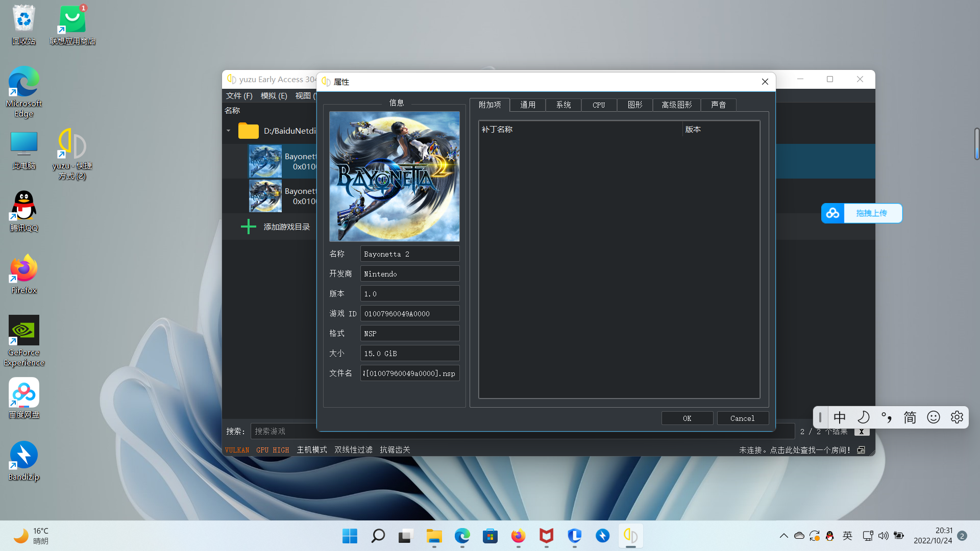
Task: Click the multiplayer room icon in status bar
Action: tap(861, 450)
